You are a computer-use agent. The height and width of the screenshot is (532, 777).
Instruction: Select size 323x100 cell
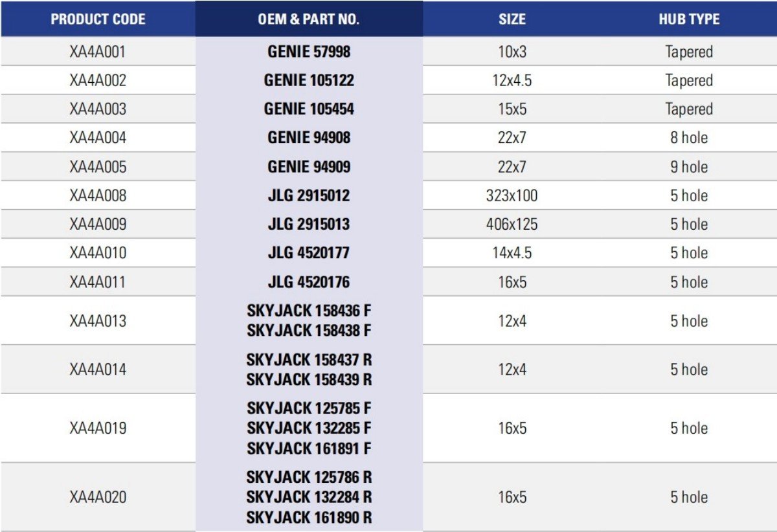[512, 195]
